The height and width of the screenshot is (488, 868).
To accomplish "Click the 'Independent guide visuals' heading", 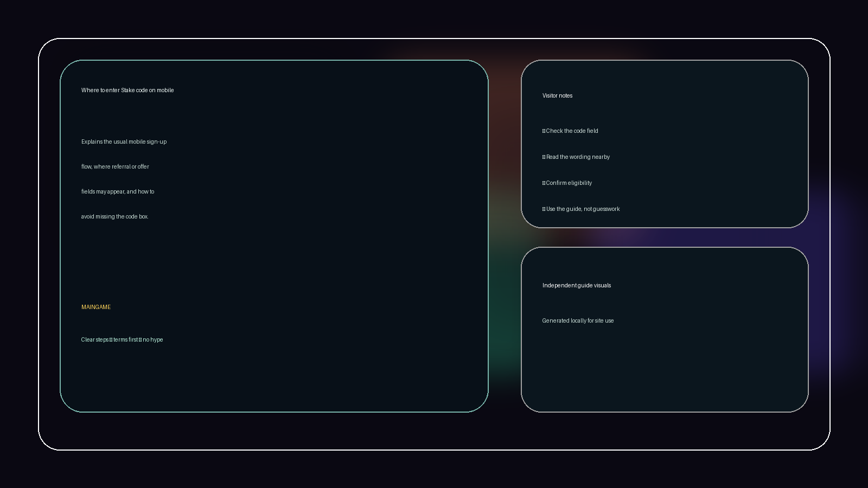I will (577, 285).
